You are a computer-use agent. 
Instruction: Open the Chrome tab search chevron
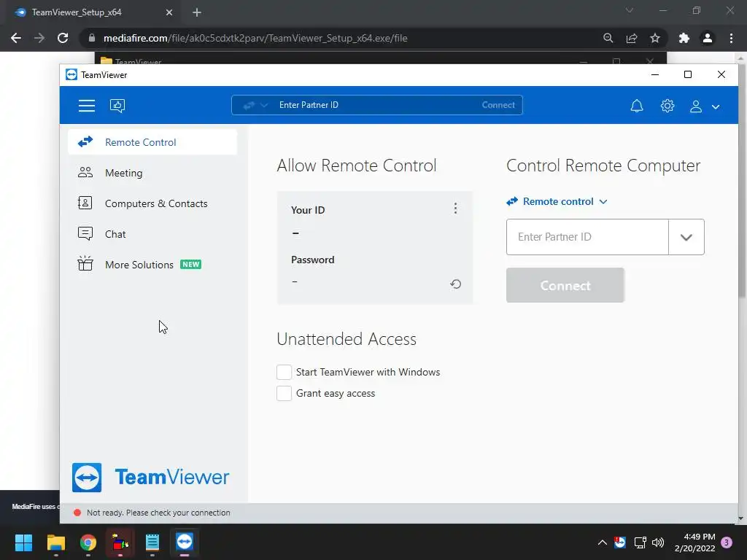630,10
